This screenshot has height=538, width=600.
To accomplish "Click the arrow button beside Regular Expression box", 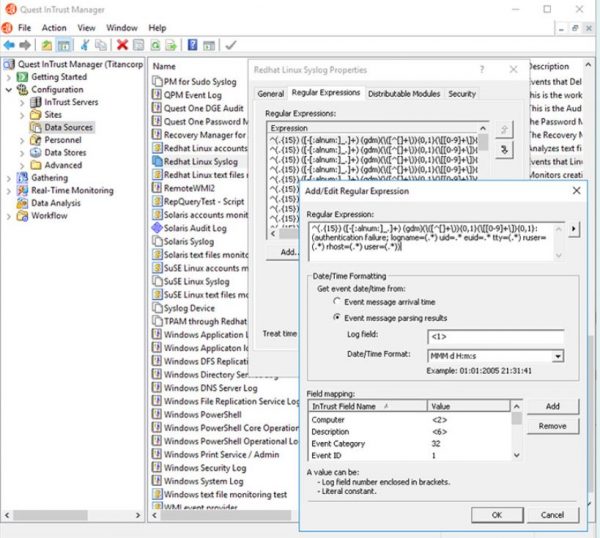I will tap(574, 229).
